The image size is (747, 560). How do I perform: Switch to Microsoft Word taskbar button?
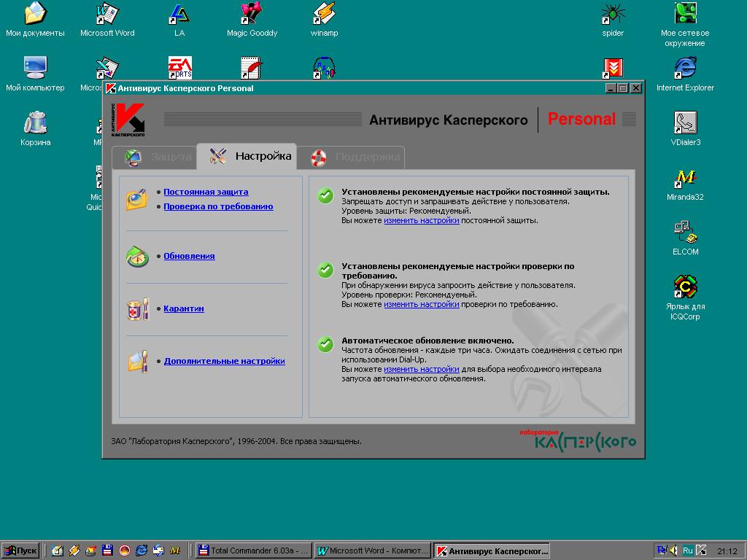pyautogui.click(x=372, y=551)
